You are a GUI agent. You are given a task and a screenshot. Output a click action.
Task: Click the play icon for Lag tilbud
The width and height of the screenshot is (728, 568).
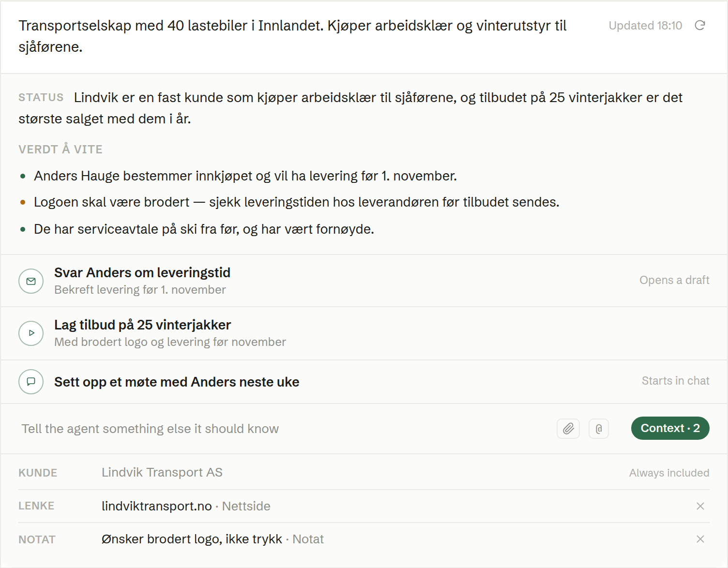pos(31,333)
